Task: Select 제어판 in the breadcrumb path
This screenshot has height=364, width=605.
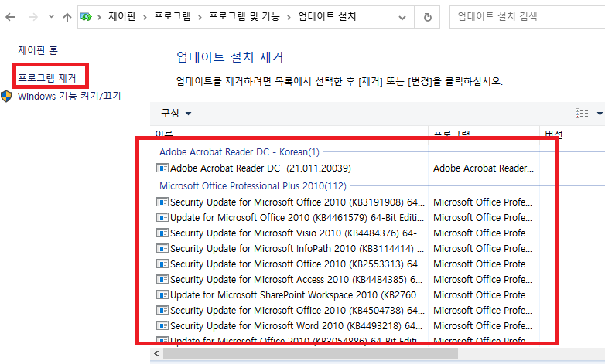Action: tap(122, 16)
